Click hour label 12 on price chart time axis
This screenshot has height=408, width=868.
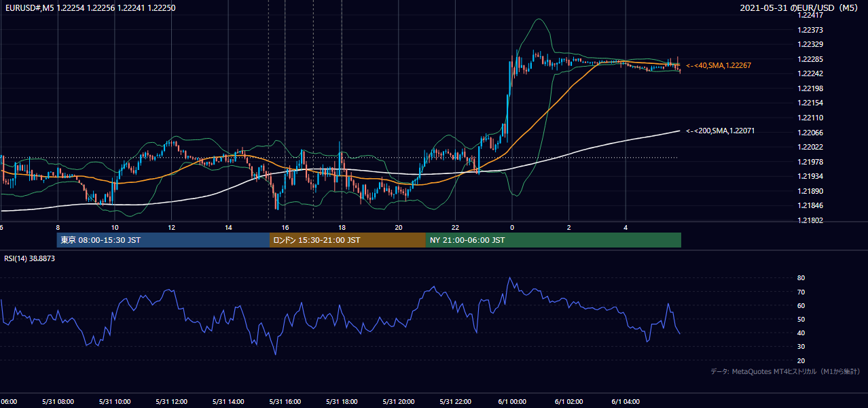pyautogui.click(x=172, y=228)
